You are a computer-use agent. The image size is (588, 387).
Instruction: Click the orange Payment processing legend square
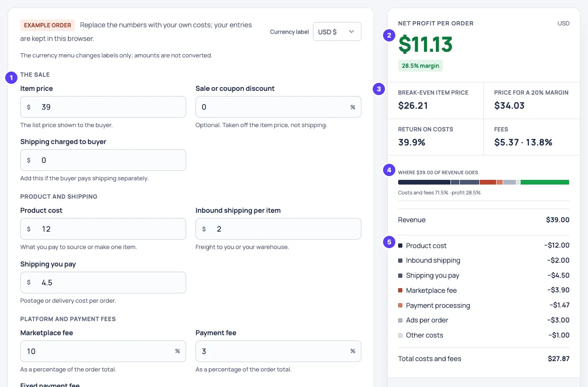tap(400, 306)
